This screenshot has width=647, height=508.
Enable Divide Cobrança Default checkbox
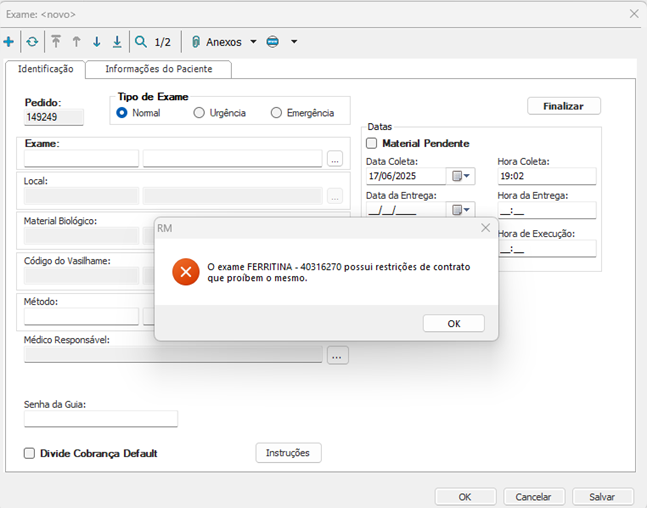point(29,453)
